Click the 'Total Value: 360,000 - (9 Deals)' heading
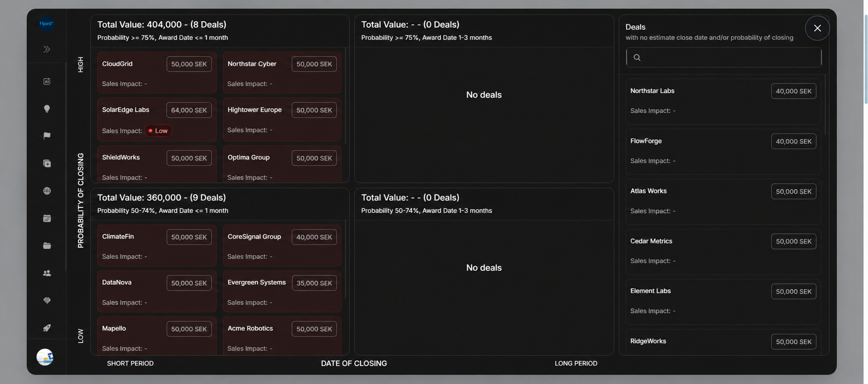 (x=162, y=198)
